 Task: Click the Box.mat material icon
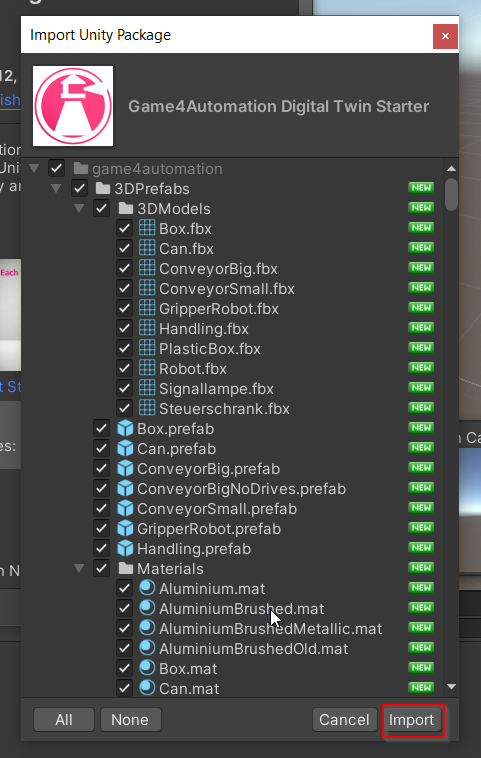pos(147,669)
